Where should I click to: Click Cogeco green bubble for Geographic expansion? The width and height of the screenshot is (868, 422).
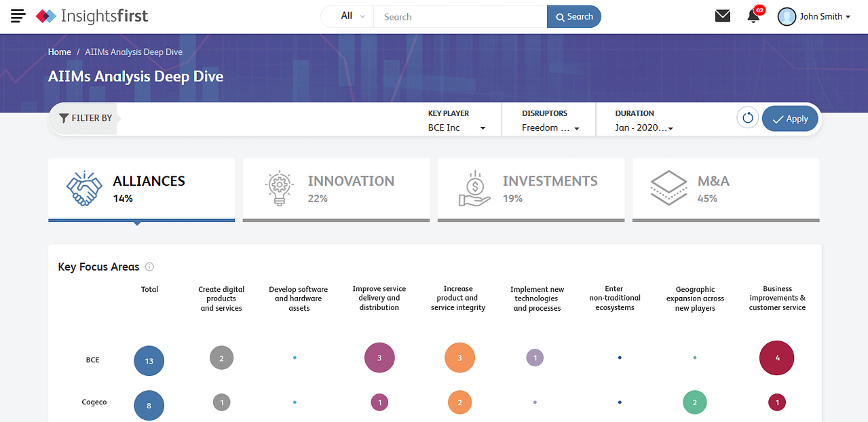pyautogui.click(x=695, y=402)
